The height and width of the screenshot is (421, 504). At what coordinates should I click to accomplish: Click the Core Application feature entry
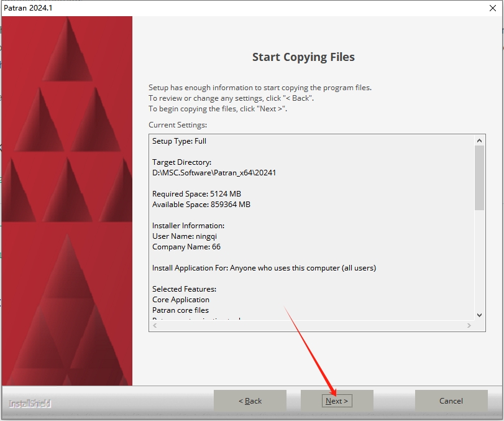(181, 300)
